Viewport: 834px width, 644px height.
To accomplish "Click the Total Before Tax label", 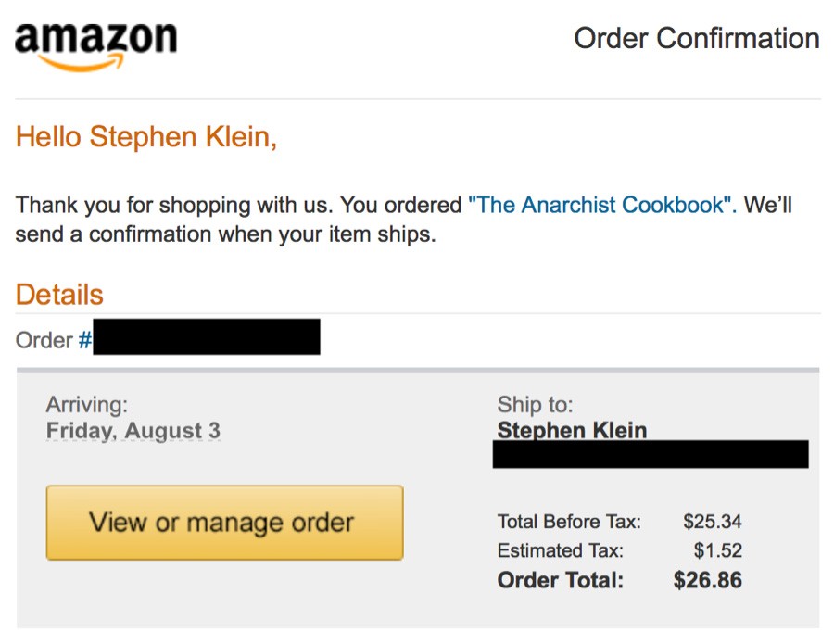I will (x=569, y=521).
